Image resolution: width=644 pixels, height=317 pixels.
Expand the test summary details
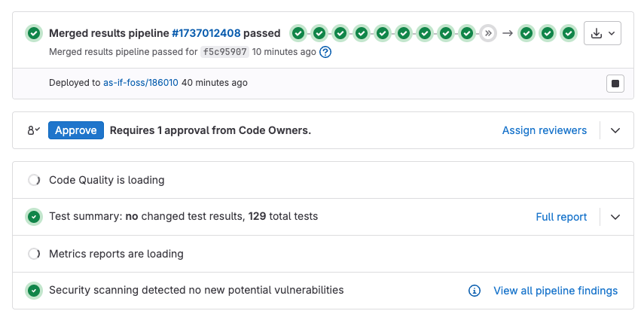pos(615,217)
